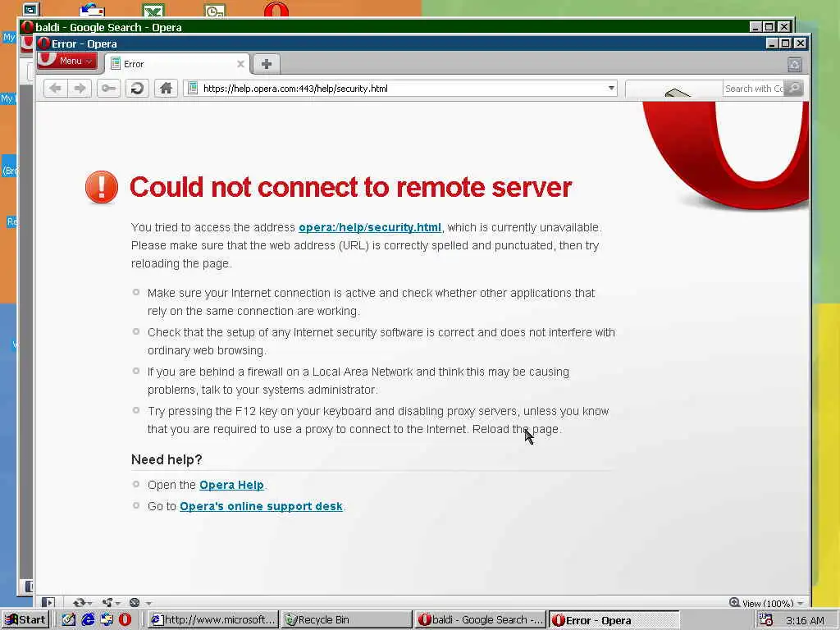This screenshot has height=630, width=840.
Task: Reload the page with the refresh button
Action: [137, 89]
